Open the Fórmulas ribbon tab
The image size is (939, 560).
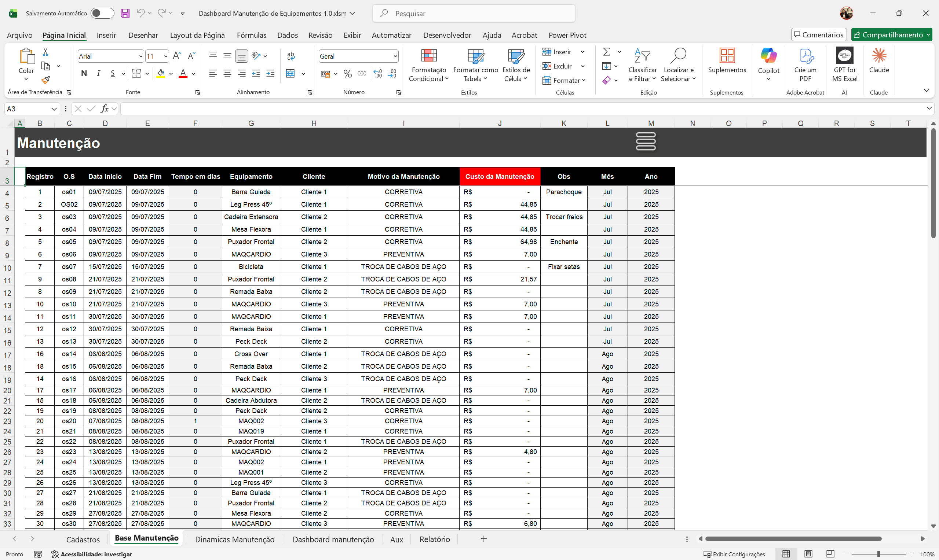coord(252,35)
